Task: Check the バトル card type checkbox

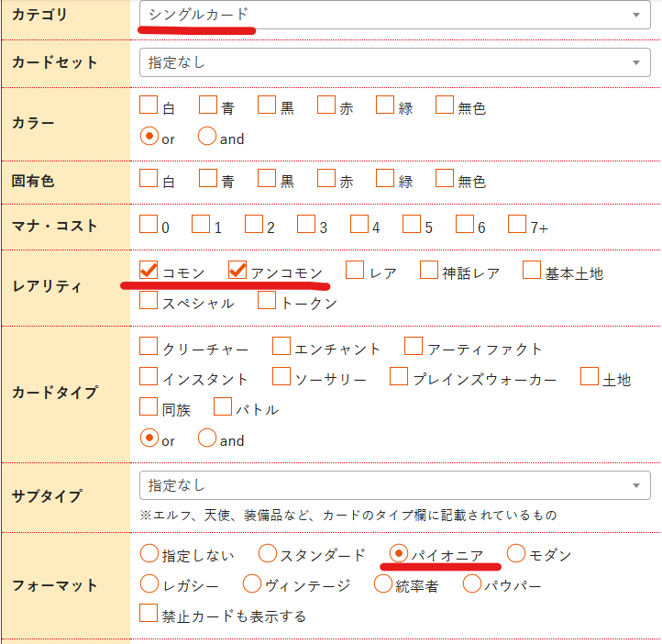Action: [x=223, y=407]
